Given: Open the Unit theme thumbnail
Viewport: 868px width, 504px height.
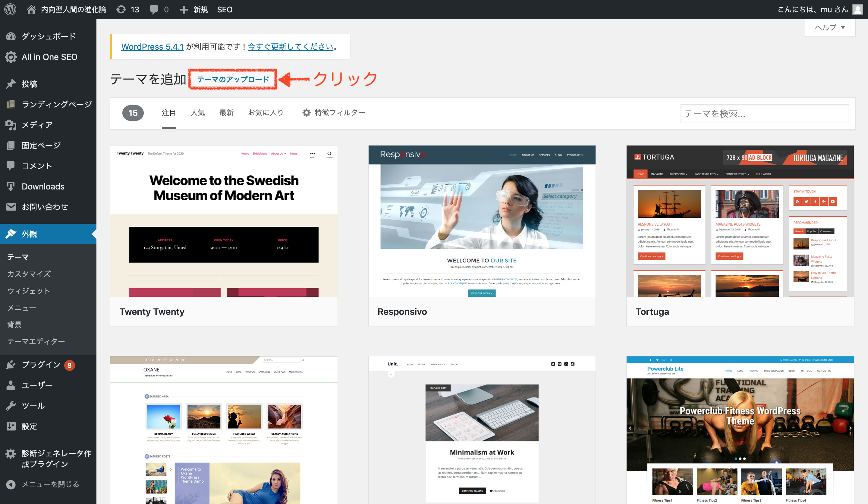Looking at the screenshot, I should tap(482, 430).
